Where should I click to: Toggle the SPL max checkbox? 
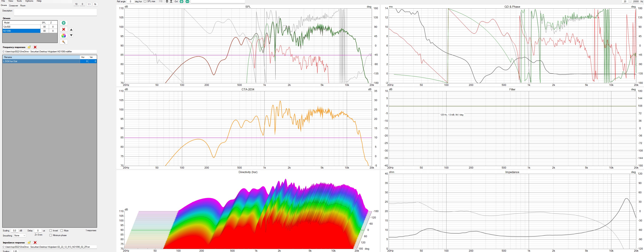(145, 1)
